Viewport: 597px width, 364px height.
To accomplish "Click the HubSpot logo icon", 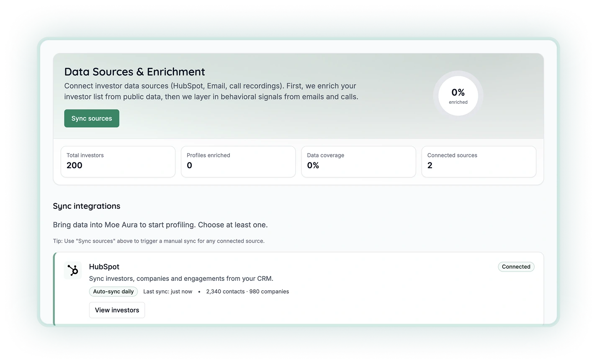I will point(73,270).
